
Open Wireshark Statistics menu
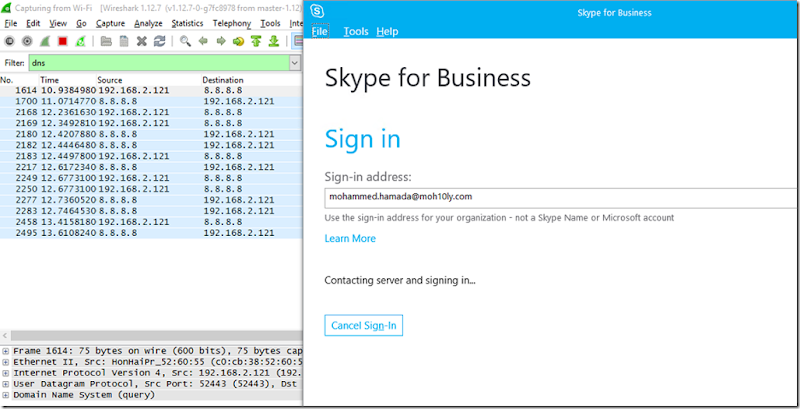click(187, 23)
